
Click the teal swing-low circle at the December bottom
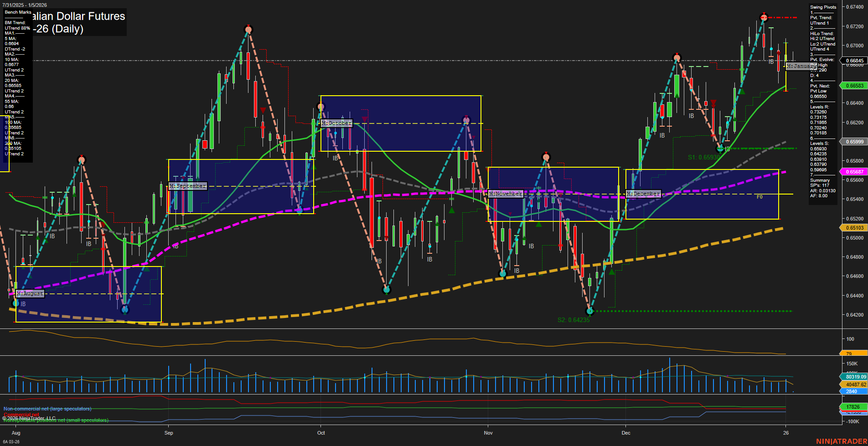(x=590, y=312)
